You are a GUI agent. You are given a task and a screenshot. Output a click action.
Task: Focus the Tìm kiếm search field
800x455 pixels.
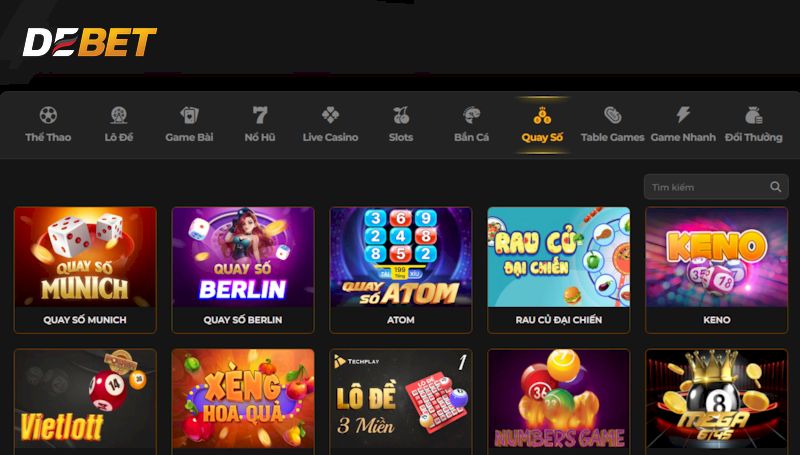tap(716, 187)
